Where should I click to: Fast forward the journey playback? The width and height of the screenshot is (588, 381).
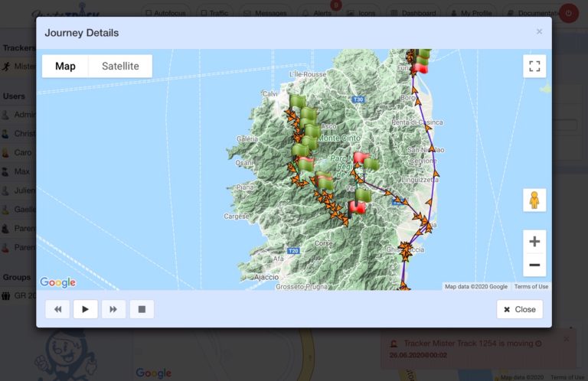tap(113, 309)
